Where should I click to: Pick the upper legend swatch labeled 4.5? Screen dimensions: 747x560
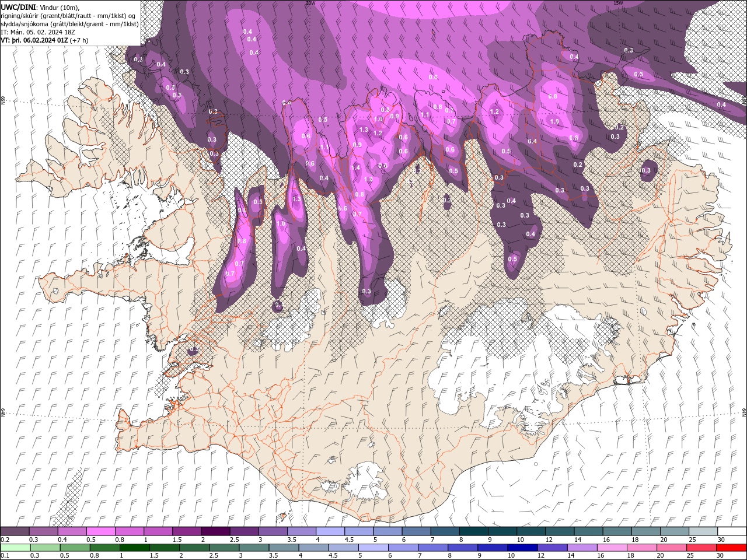(x=359, y=531)
